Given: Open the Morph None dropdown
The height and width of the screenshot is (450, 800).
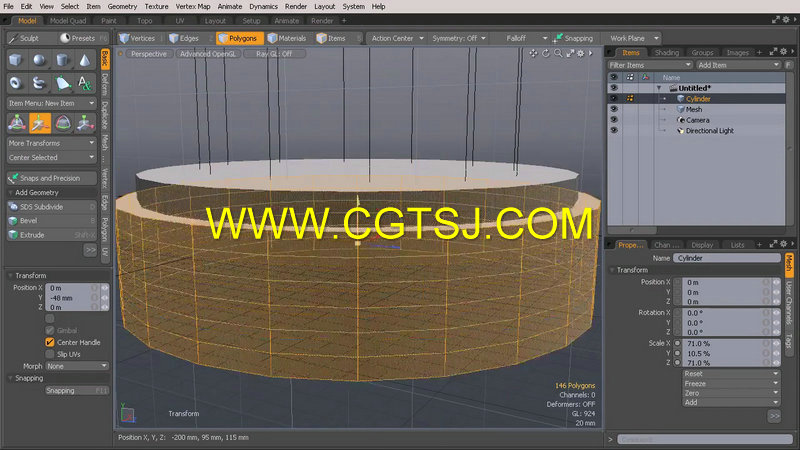Looking at the screenshot, I should pos(77,366).
